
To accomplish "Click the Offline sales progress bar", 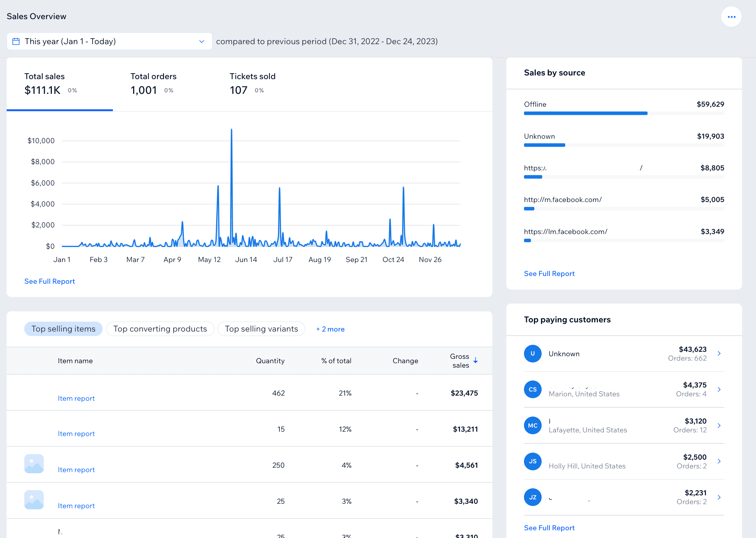I will (585, 113).
